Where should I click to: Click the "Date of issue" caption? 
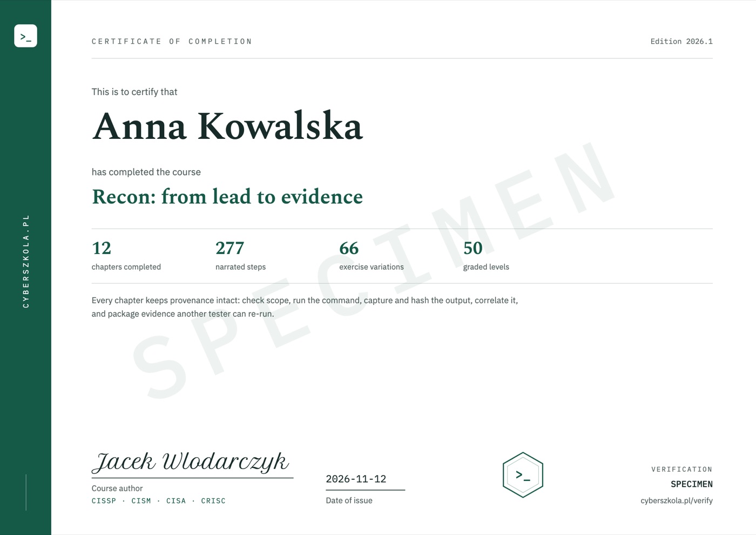pyautogui.click(x=349, y=500)
